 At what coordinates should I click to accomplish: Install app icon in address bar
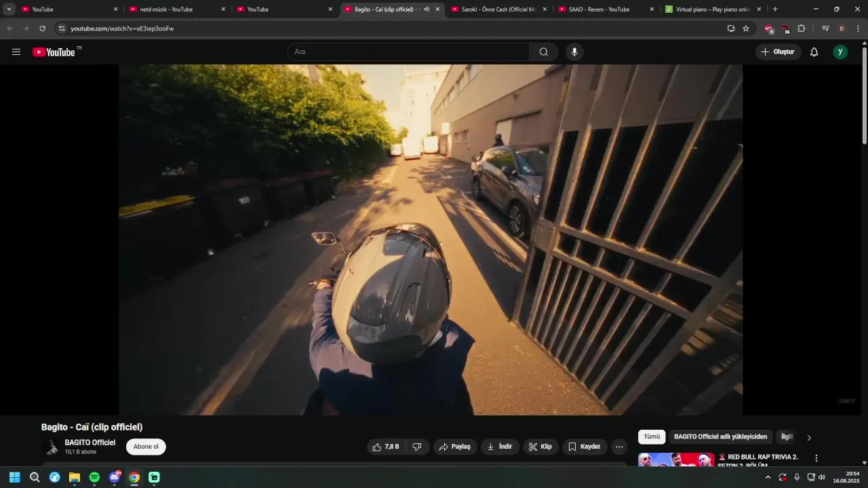[731, 28]
